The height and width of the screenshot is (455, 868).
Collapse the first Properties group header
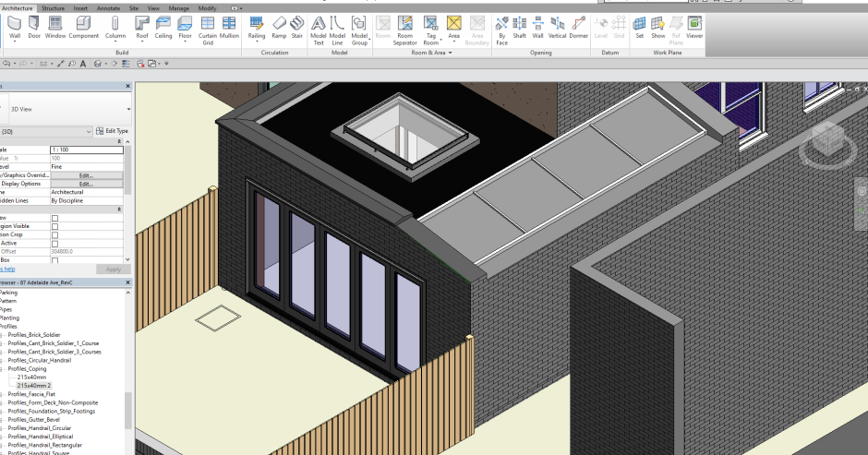point(119,142)
